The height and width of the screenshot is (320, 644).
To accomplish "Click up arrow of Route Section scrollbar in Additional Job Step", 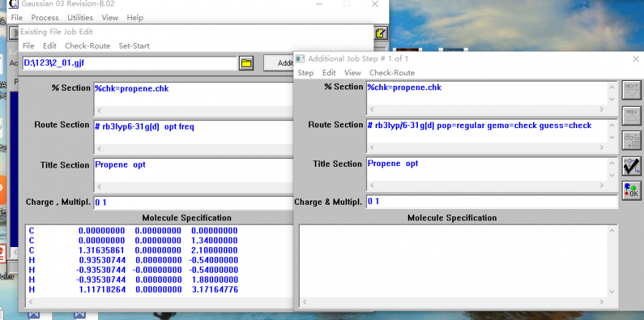I will click(x=612, y=125).
